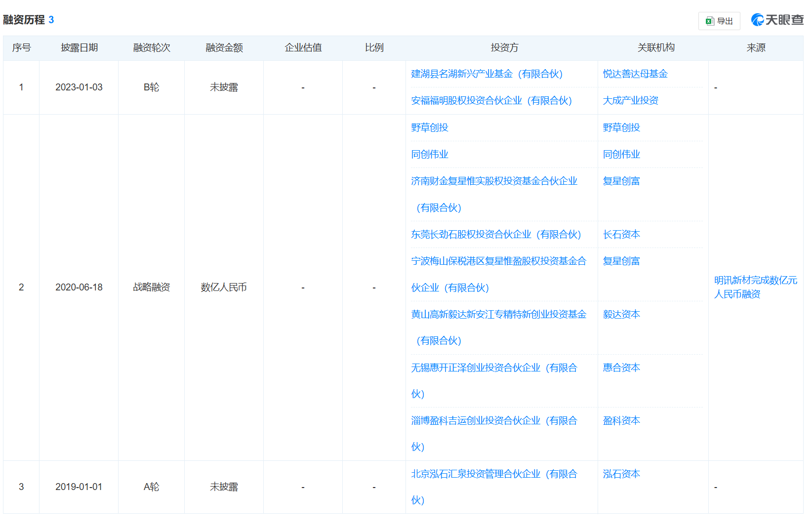Click the 融资历程 section heading
The height and width of the screenshot is (532, 812).
(24, 20)
